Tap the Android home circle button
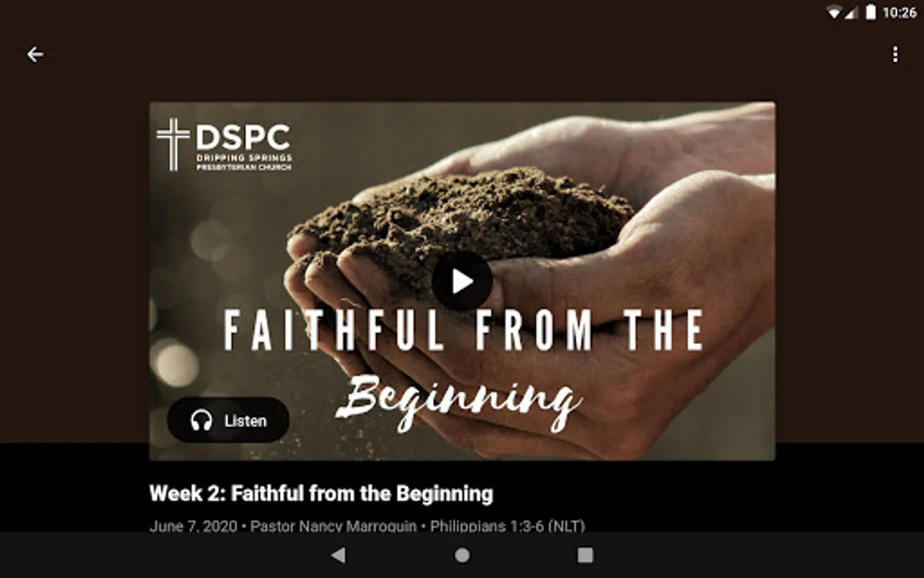924x578 pixels. [x=462, y=555]
